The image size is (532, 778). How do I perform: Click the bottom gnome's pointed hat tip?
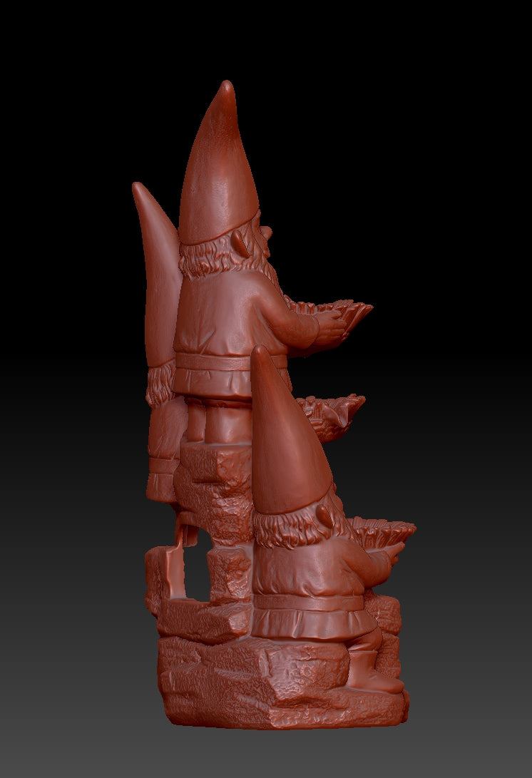pos(259,352)
